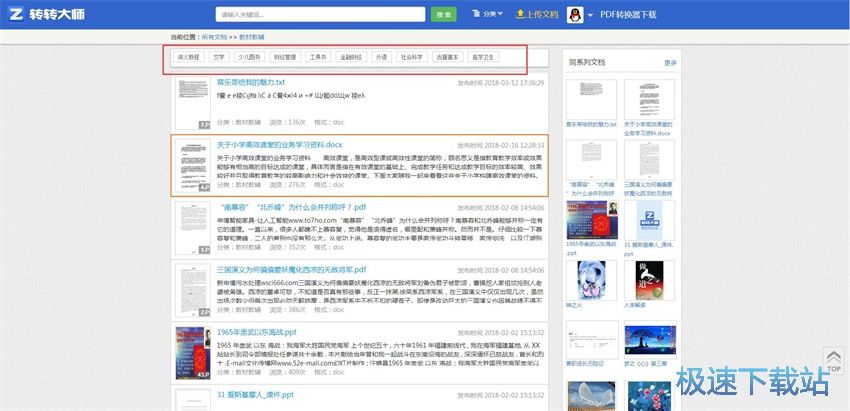
Task: Click thumbnail of the 三国演义 pdf list item
Action: (193, 290)
